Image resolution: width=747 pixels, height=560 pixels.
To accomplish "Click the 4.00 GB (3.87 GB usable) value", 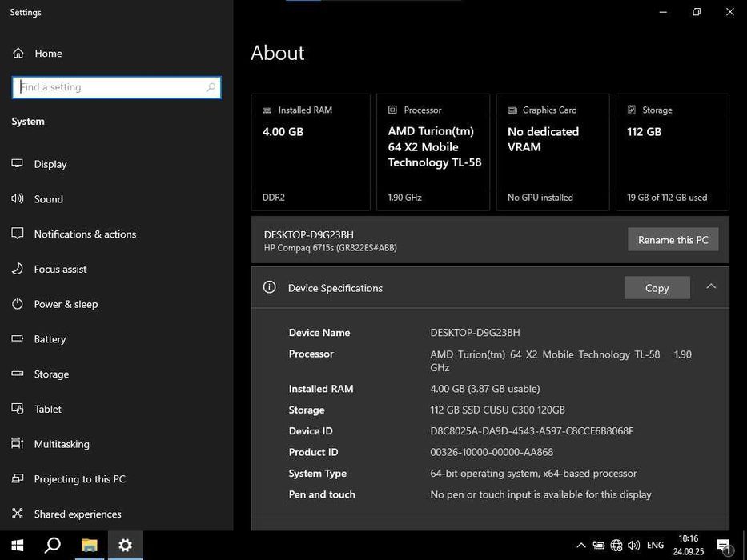I will [485, 389].
